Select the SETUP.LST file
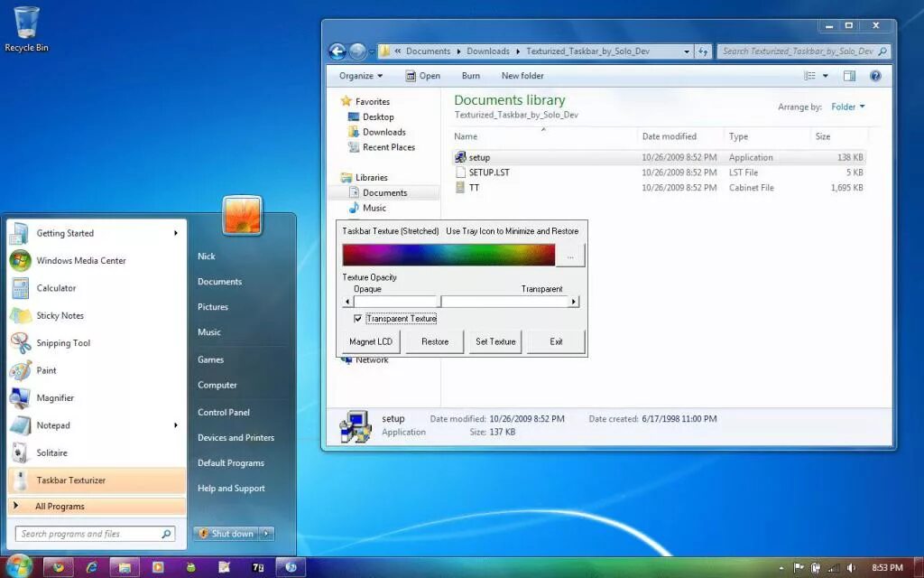The height and width of the screenshot is (578, 924). pyautogui.click(x=659, y=172)
